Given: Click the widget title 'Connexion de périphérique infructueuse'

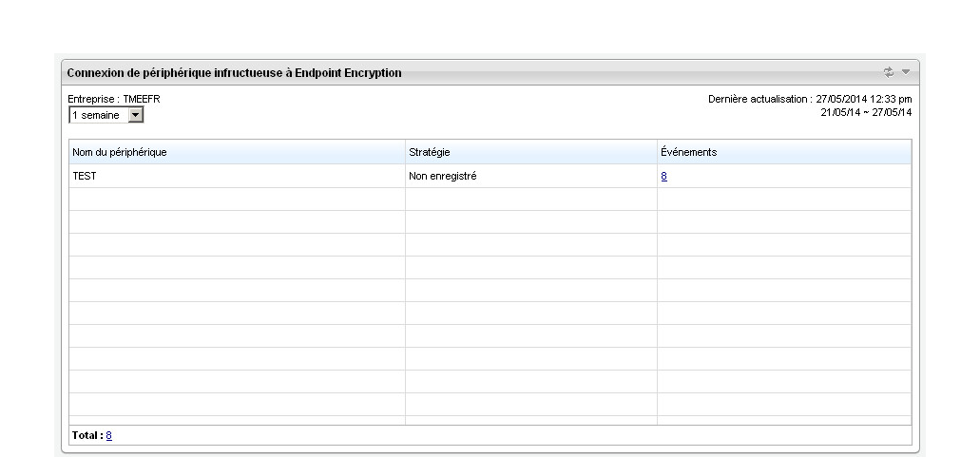Looking at the screenshot, I should pyautogui.click(x=234, y=72).
